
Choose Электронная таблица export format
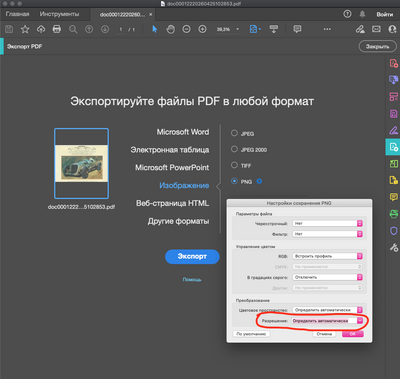click(x=170, y=150)
